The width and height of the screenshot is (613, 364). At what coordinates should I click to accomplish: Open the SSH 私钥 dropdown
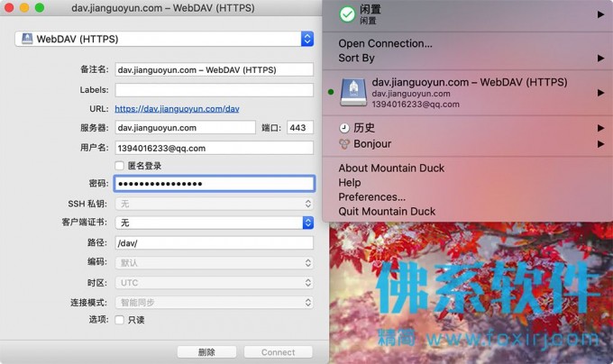click(x=215, y=204)
